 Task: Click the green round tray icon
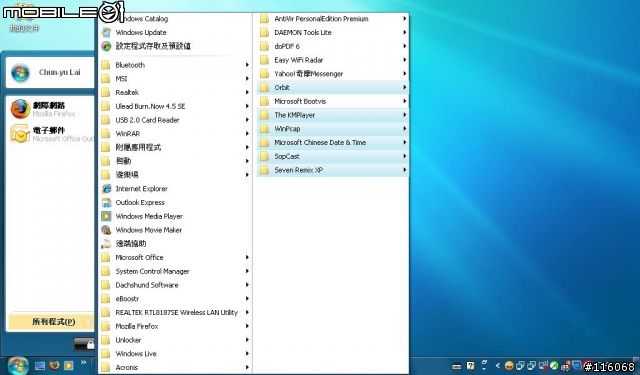coord(554,366)
